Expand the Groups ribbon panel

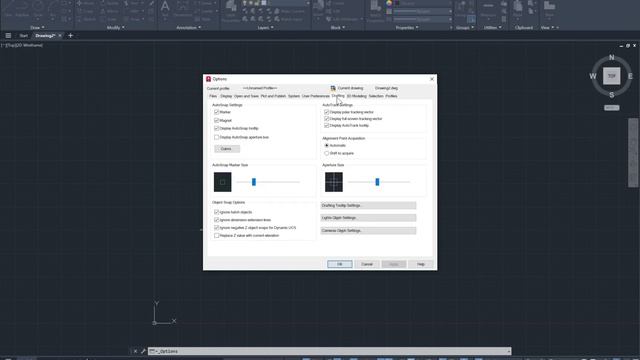click(x=465, y=27)
